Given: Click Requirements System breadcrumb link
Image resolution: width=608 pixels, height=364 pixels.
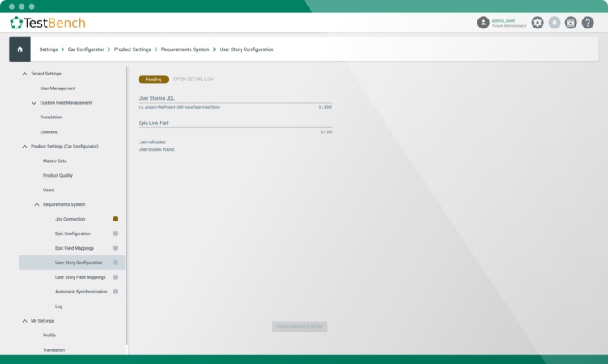Looking at the screenshot, I should (185, 49).
